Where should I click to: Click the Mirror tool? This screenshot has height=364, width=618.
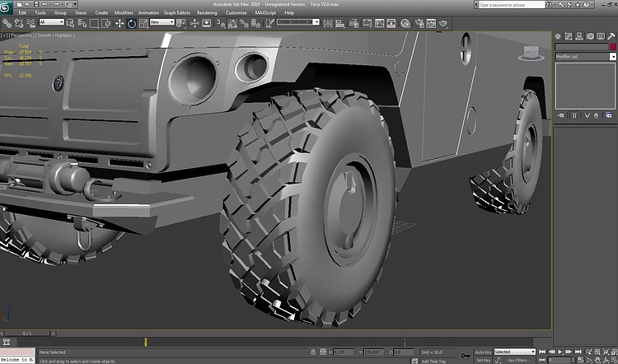coord(327,23)
